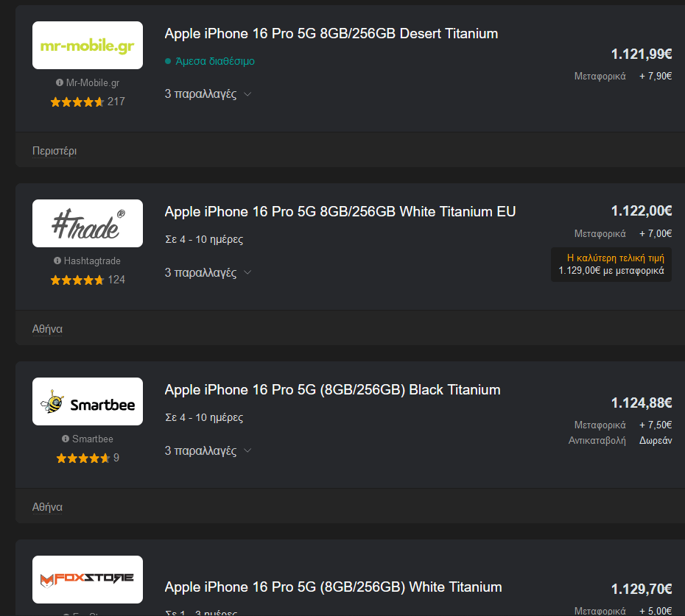Click the Smartbee shop name
685x616 pixels.
click(x=93, y=439)
